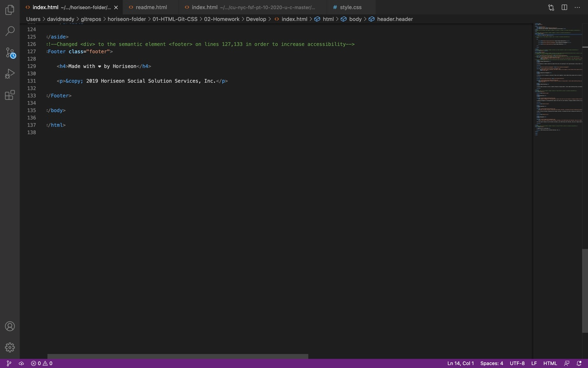Open the Run and Debug view

10,74
